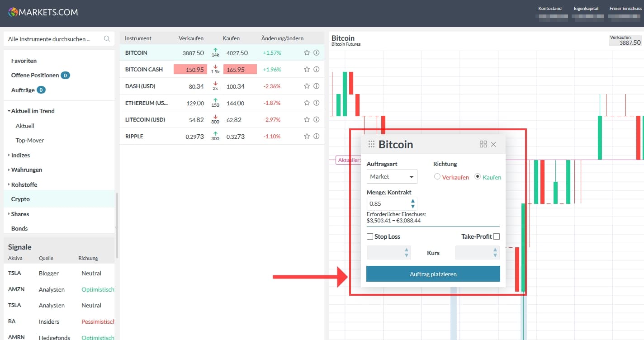644x340 pixels.
Task: Adjust the Stop Loss Kurs stepper
Action: 407,252
